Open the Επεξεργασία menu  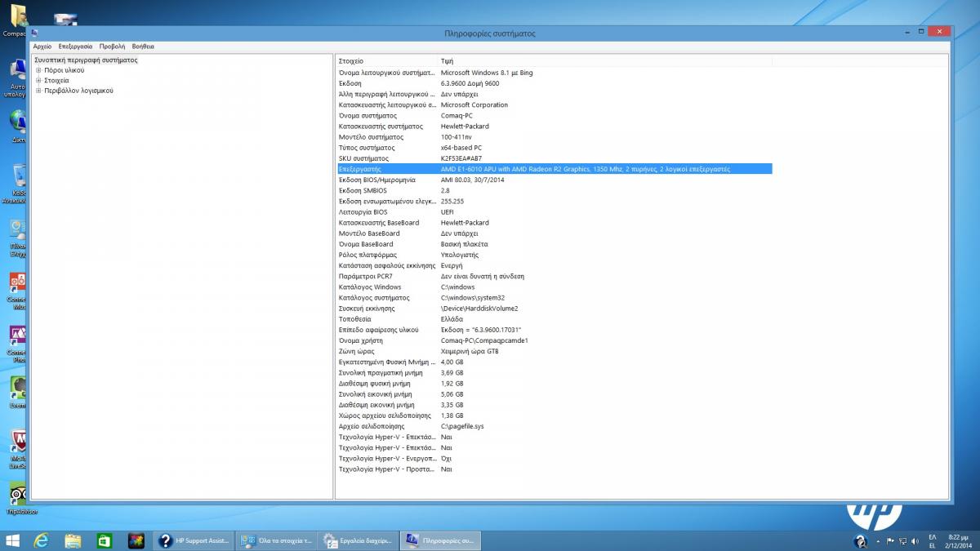pyautogui.click(x=76, y=47)
